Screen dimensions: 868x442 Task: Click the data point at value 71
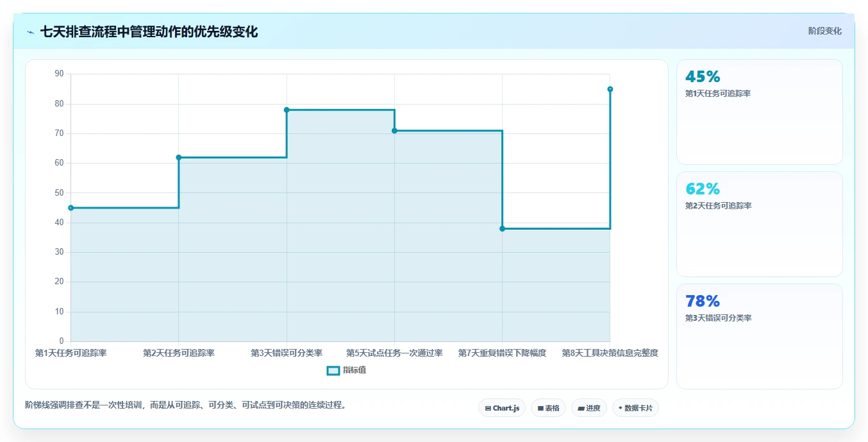coord(394,131)
